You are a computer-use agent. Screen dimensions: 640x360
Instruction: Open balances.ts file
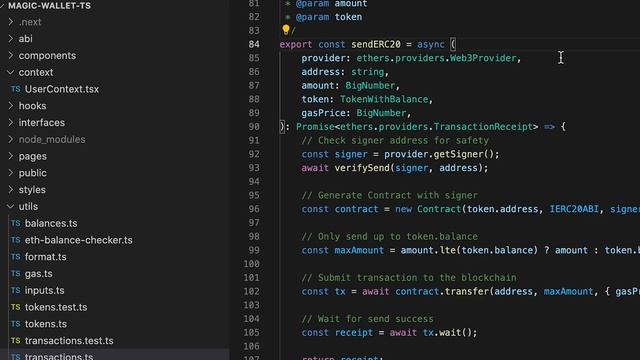click(x=51, y=223)
